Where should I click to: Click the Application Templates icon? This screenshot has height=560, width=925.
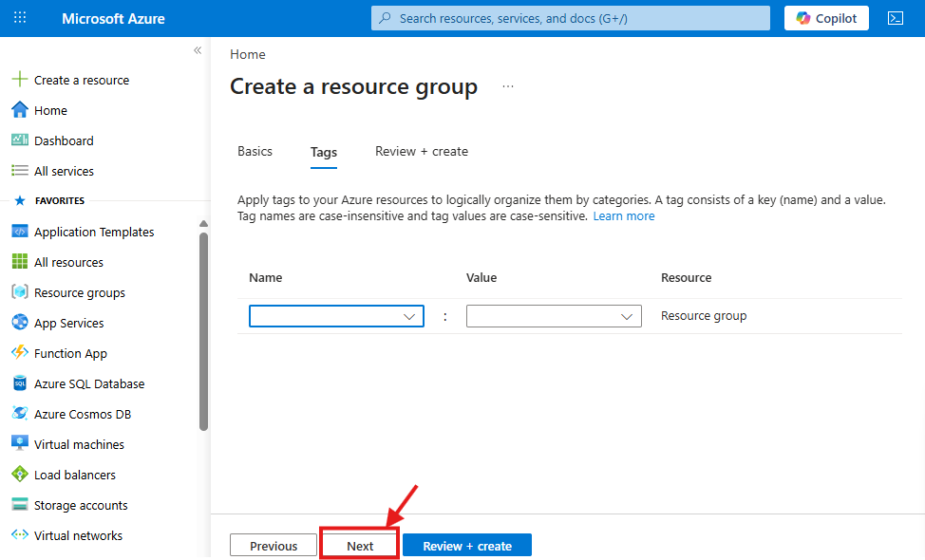tap(19, 232)
